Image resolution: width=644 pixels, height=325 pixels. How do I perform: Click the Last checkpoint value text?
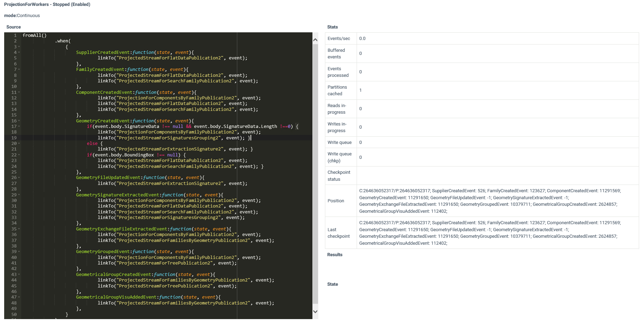tap(490, 233)
